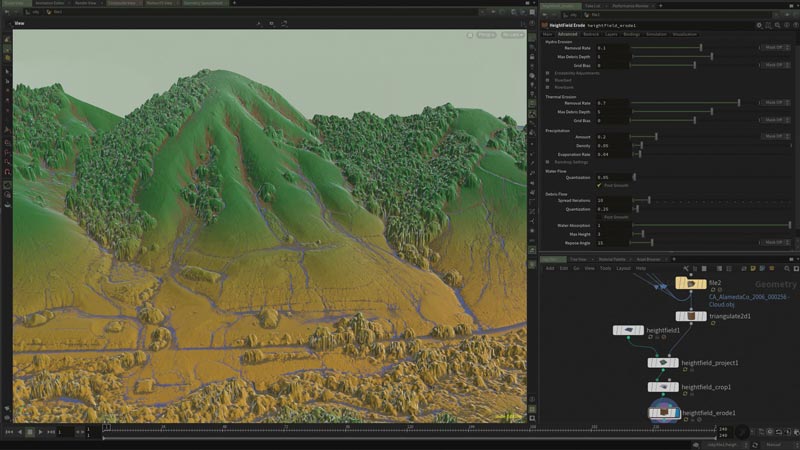Add a new tab to the parameter pane
The width and height of the screenshot is (800, 450).
[660, 6]
